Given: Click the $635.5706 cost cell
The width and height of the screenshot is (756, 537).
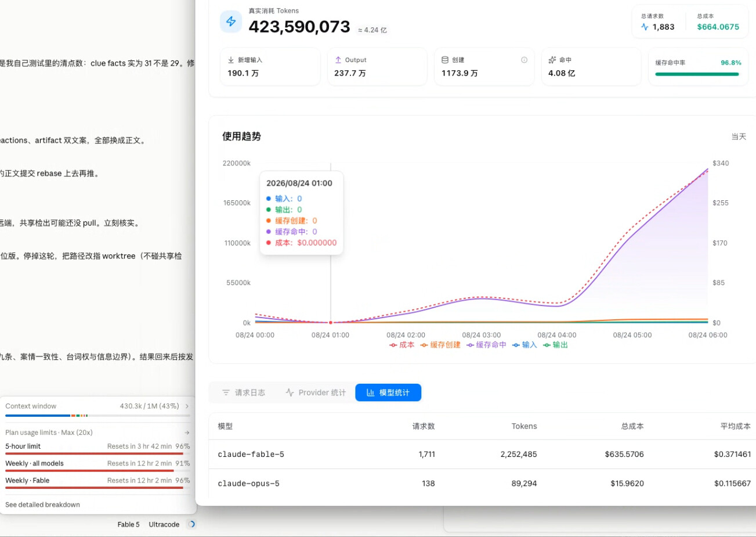Looking at the screenshot, I should pyautogui.click(x=624, y=455).
